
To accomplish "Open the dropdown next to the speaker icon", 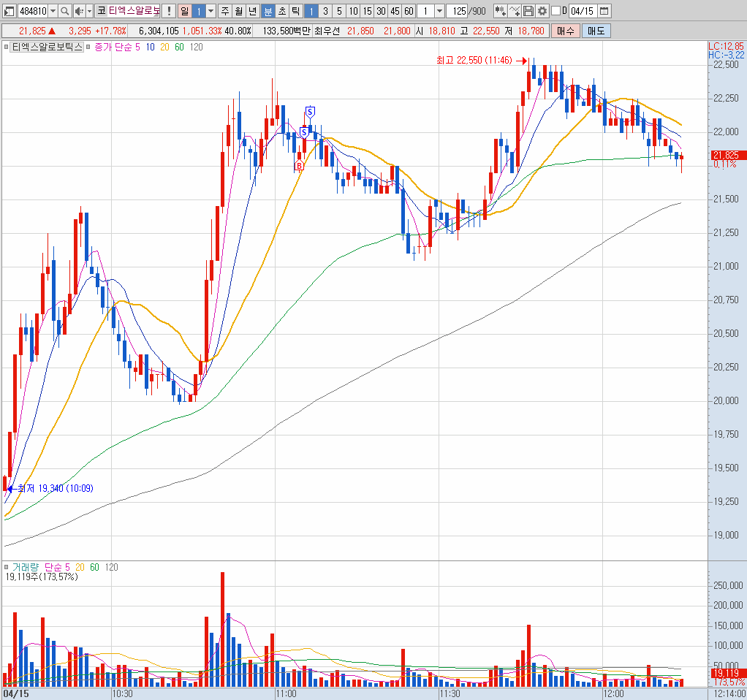I will tap(89, 11).
